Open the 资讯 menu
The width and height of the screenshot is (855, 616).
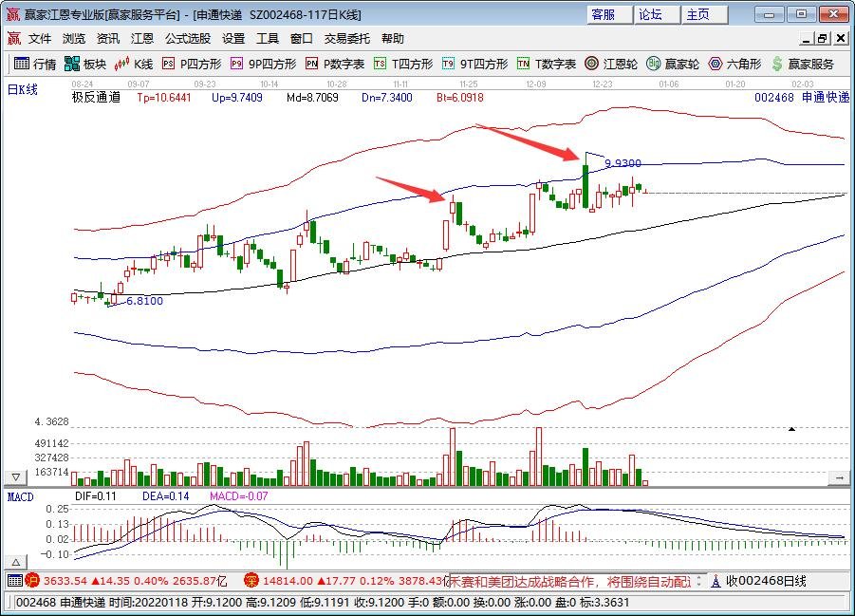(107, 38)
